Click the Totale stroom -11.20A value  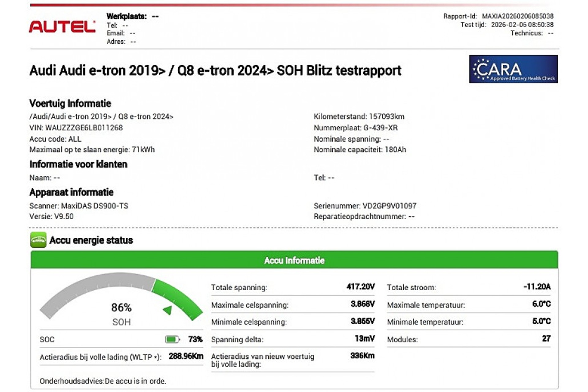(537, 287)
